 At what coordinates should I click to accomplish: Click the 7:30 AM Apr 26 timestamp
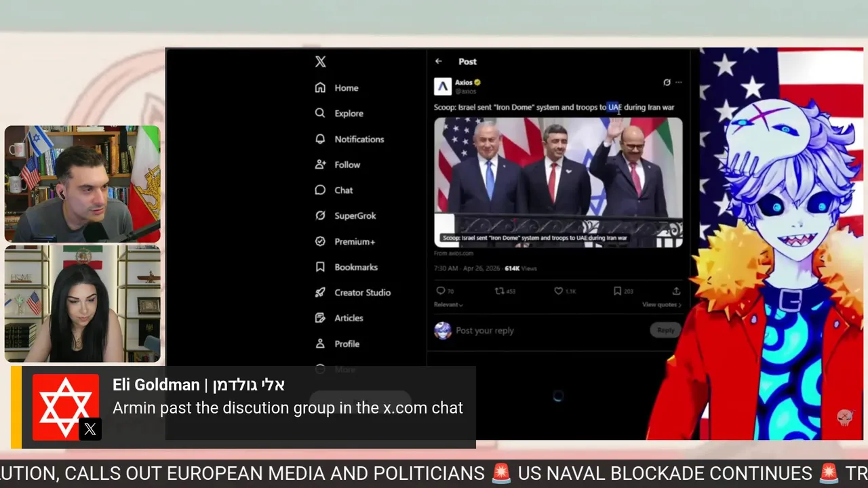[x=467, y=268]
